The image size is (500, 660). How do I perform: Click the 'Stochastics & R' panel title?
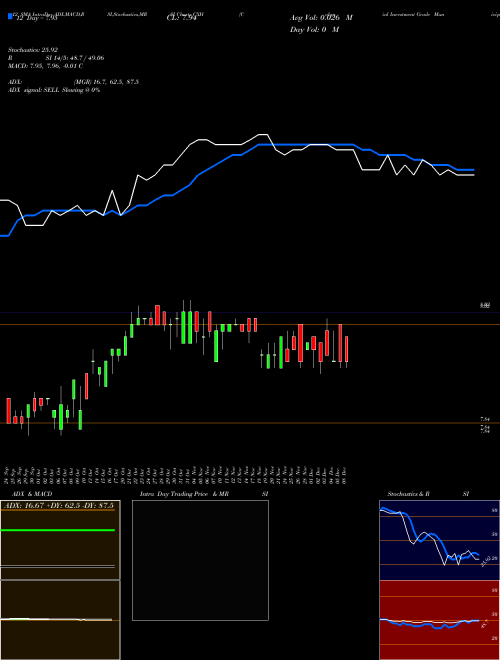(408, 494)
